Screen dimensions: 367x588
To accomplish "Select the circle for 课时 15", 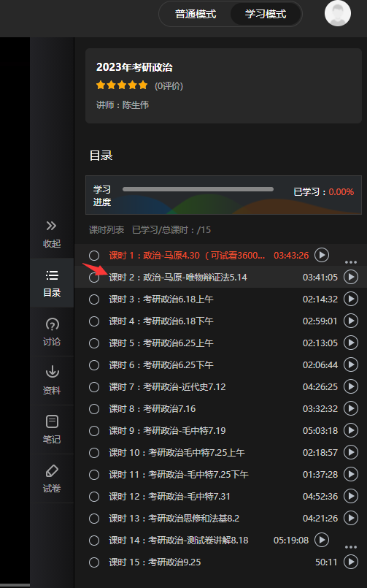I will click(x=94, y=562).
